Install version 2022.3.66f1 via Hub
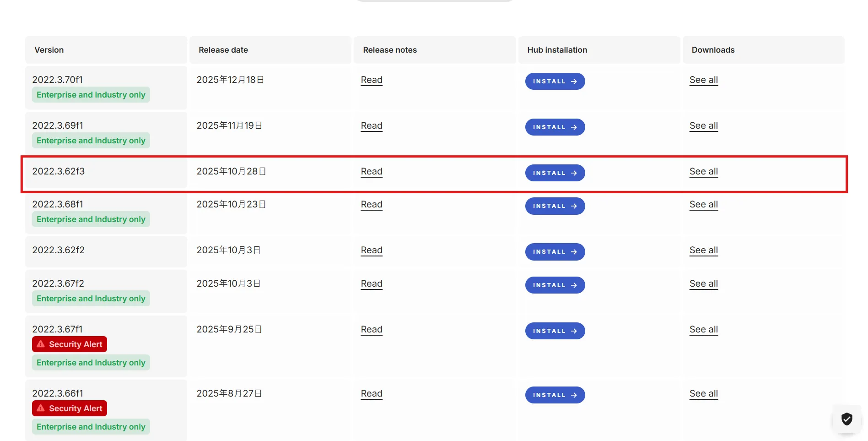This screenshot has width=868, height=441. (555, 395)
